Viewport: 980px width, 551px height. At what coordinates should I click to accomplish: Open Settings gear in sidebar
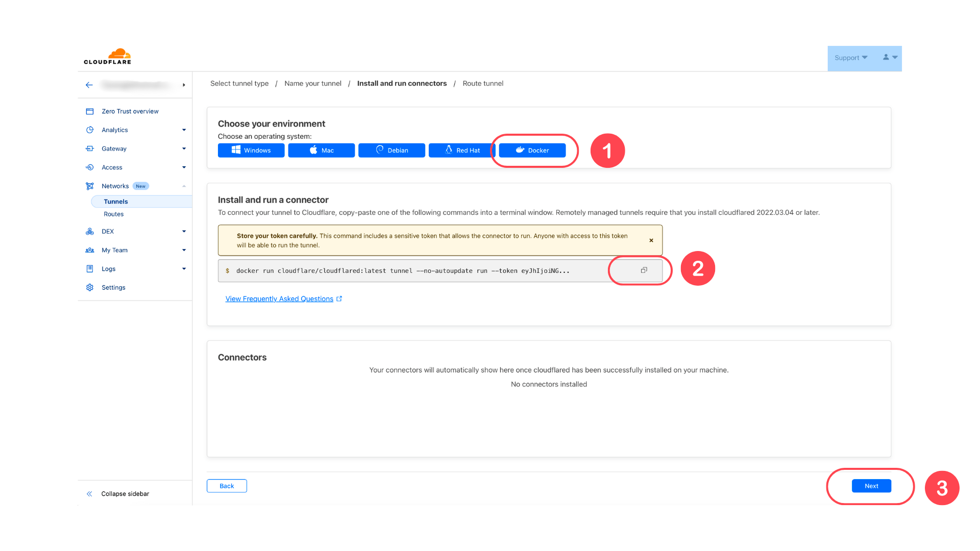pos(90,288)
